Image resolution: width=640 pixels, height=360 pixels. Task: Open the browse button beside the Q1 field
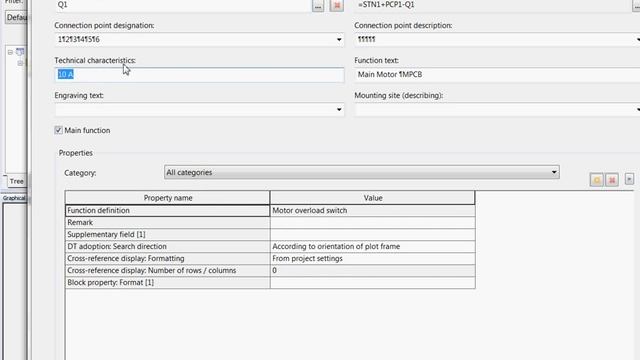[318, 6]
